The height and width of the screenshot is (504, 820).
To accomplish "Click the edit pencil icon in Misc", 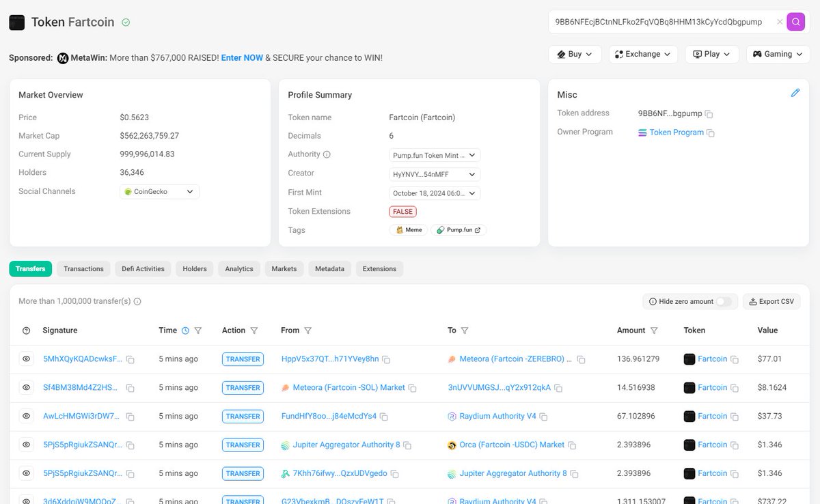I will 795,93.
